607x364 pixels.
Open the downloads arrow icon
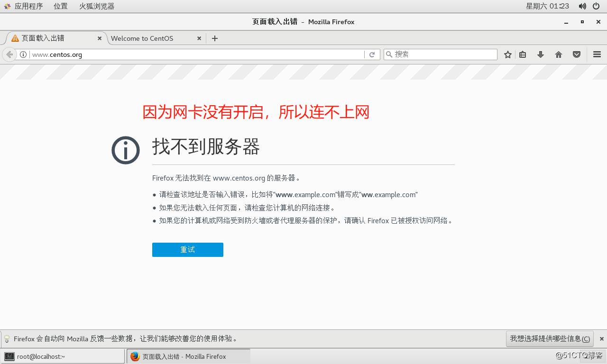[x=541, y=55]
